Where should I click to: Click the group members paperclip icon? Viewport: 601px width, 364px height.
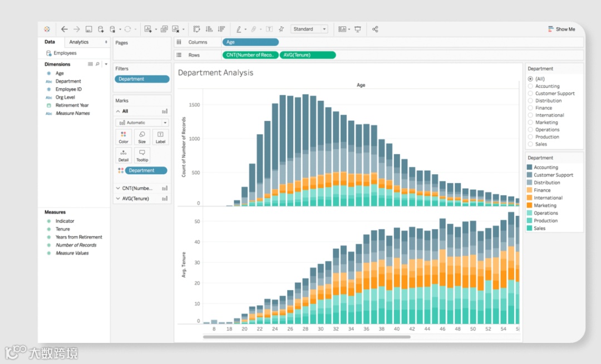[253, 29]
